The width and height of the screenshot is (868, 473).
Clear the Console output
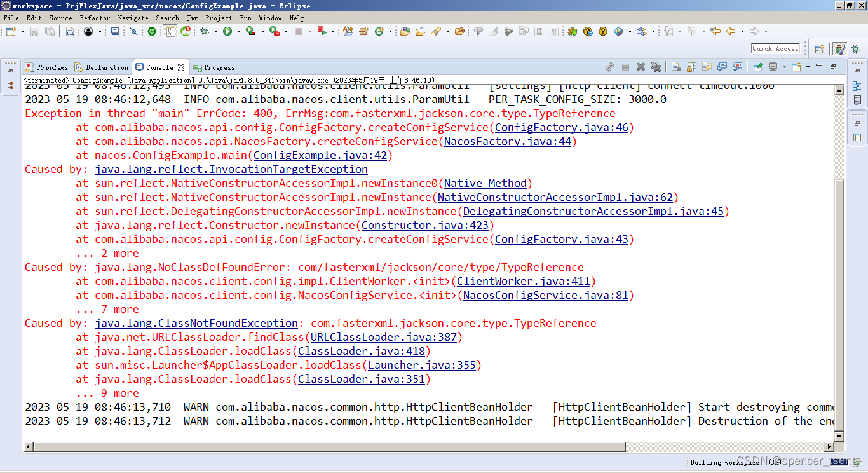click(676, 67)
